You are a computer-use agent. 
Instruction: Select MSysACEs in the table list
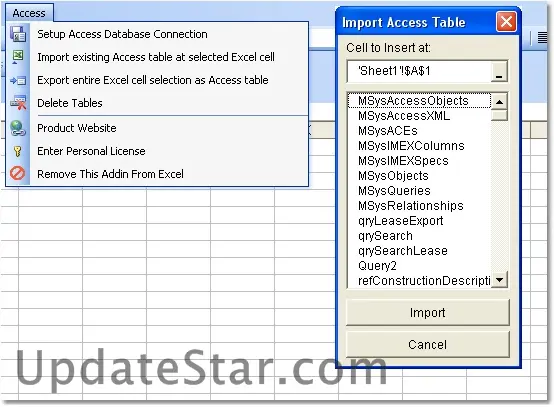[419, 131]
